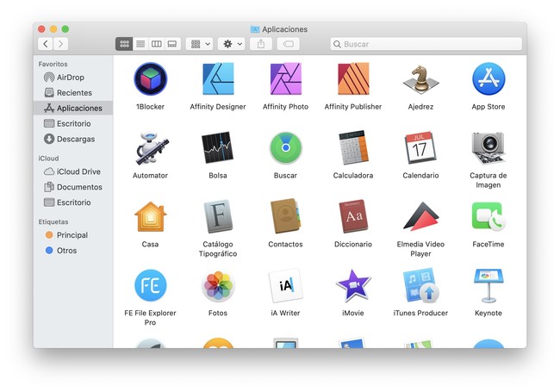Select the Affinity Designer icon
The height and width of the screenshot is (392, 560).
click(x=218, y=79)
